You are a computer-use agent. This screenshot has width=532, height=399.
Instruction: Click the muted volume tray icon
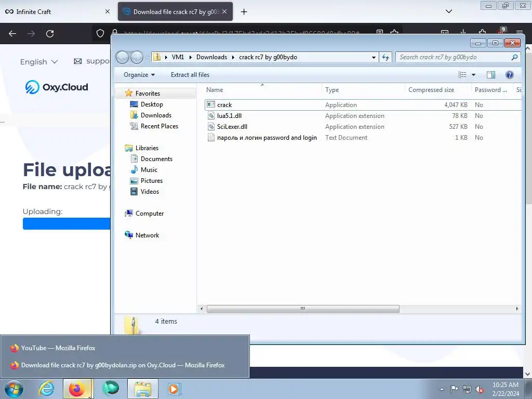[480, 390]
